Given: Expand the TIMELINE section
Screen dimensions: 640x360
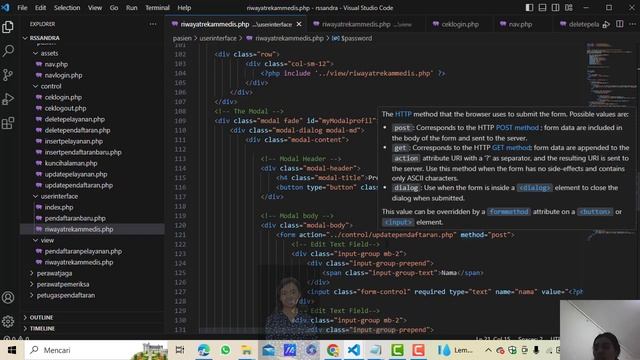Looking at the screenshot, I should coord(42,328).
